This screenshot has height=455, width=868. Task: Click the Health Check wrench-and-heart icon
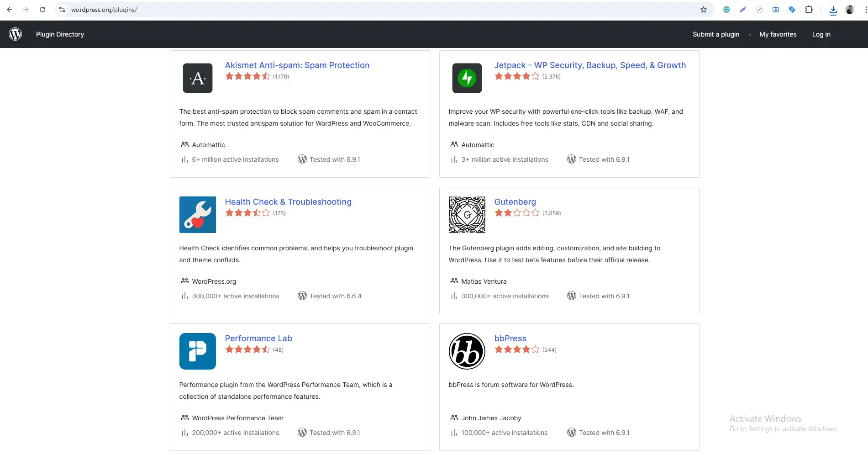(x=197, y=214)
